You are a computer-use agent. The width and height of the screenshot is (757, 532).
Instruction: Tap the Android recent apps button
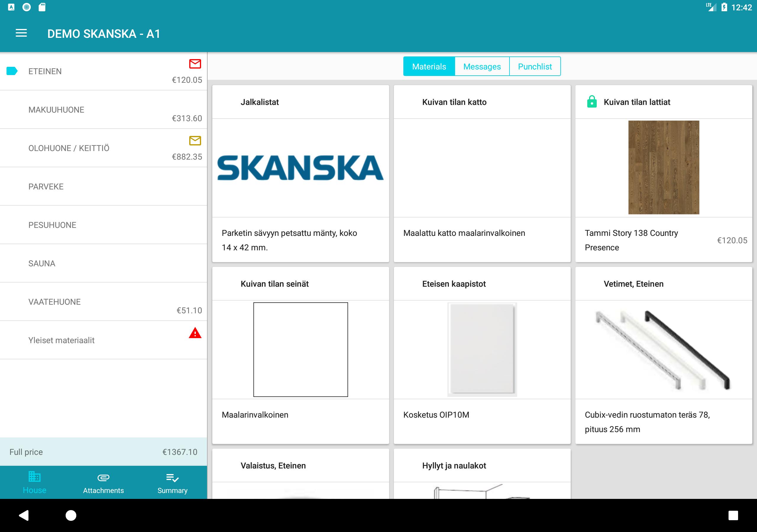[x=733, y=515]
